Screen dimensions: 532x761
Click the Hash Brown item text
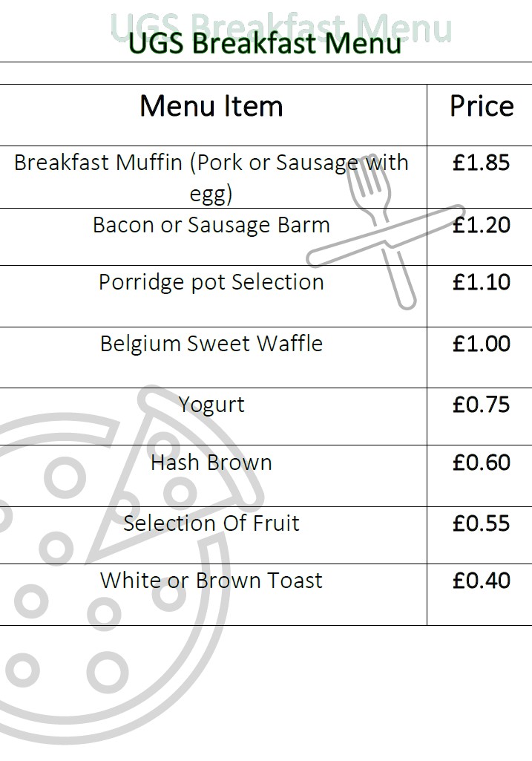211,463
